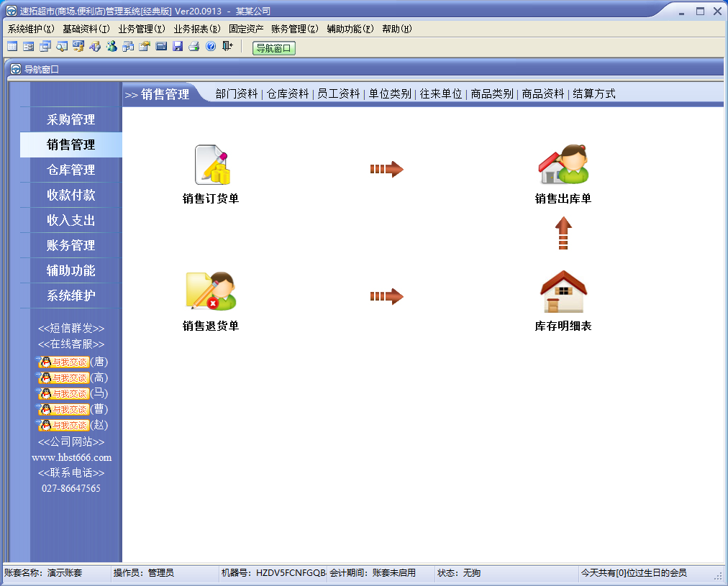Viewport: 728px width, 586px height.
Task: Click the <<短信群发>> link
Action: click(x=71, y=329)
